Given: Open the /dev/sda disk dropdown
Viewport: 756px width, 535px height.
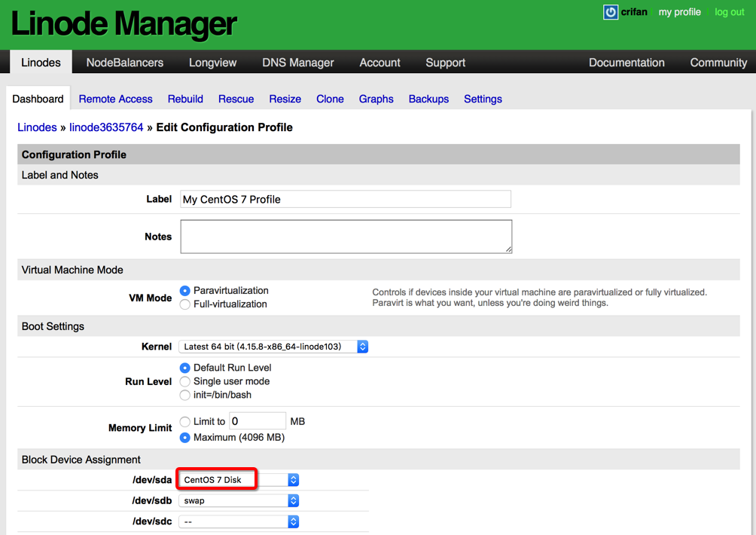Looking at the screenshot, I should tap(239, 480).
